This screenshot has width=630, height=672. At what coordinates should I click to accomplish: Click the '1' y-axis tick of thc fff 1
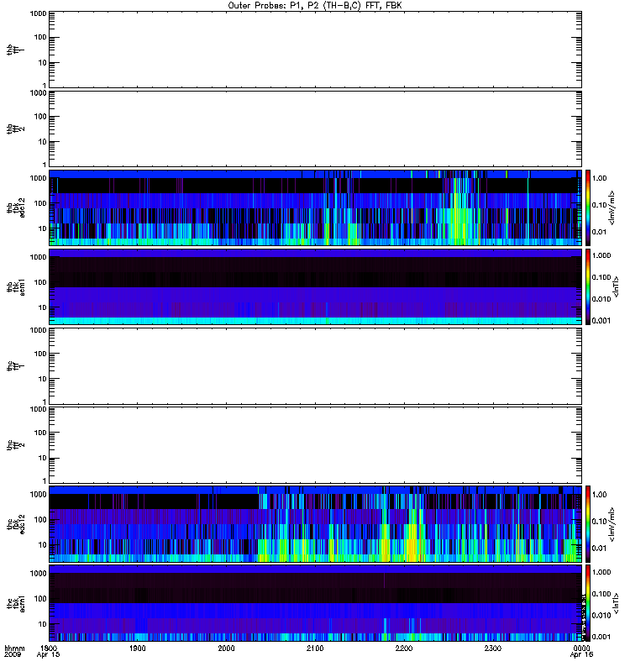point(45,402)
